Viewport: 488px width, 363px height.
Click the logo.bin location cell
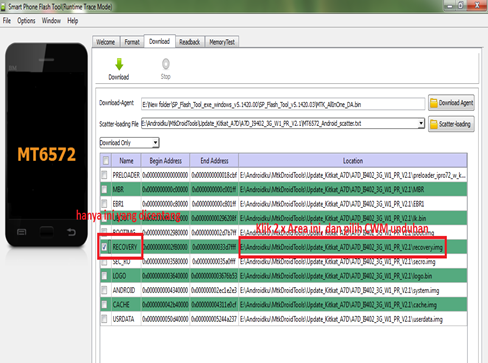tap(353, 276)
